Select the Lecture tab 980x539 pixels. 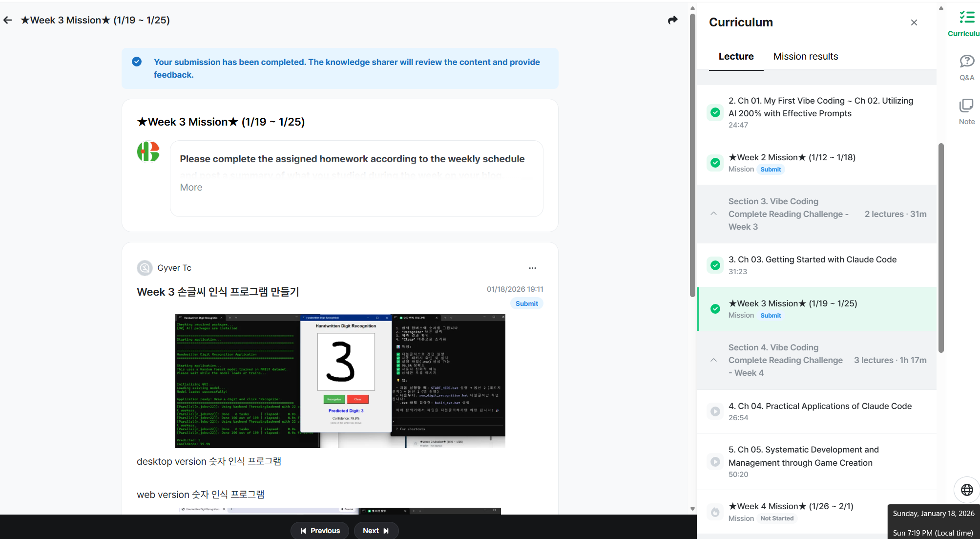click(x=736, y=56)
